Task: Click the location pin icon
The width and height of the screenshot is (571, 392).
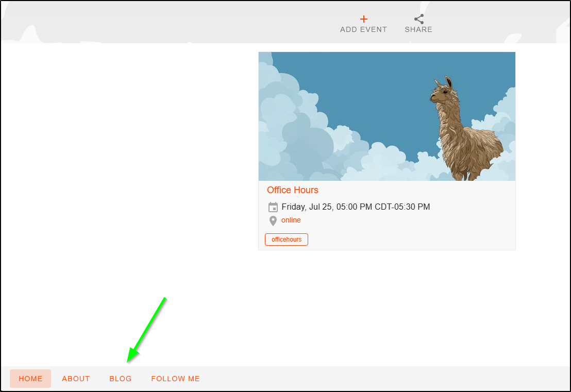Action: coord(273,220)
